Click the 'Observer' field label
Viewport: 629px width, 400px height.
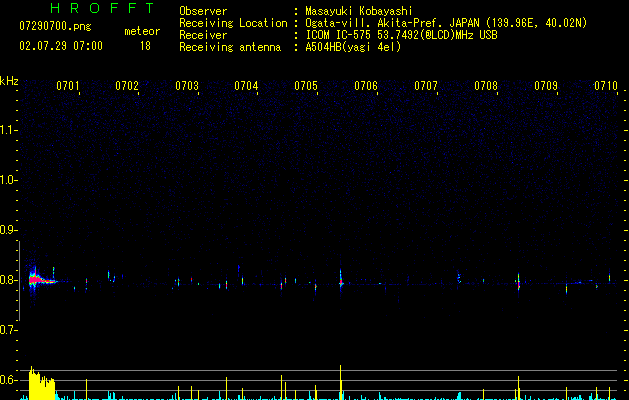point(203,11)
